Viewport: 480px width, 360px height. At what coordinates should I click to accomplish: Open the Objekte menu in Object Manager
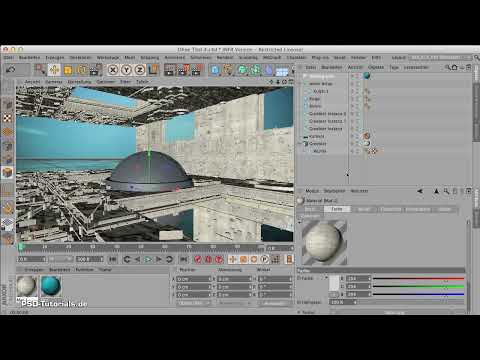point(376,67)
